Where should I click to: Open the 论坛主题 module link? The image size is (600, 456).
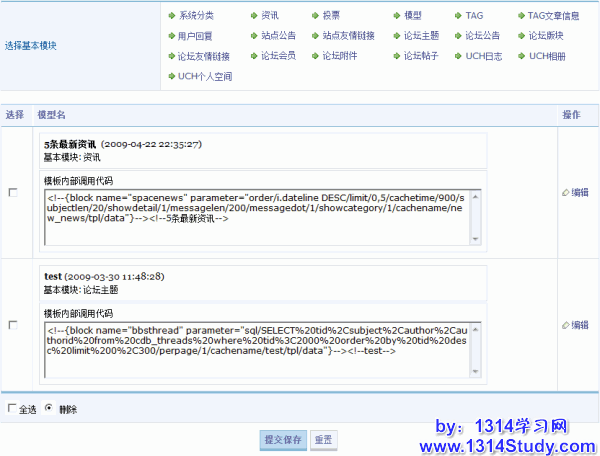click(421, 36)
